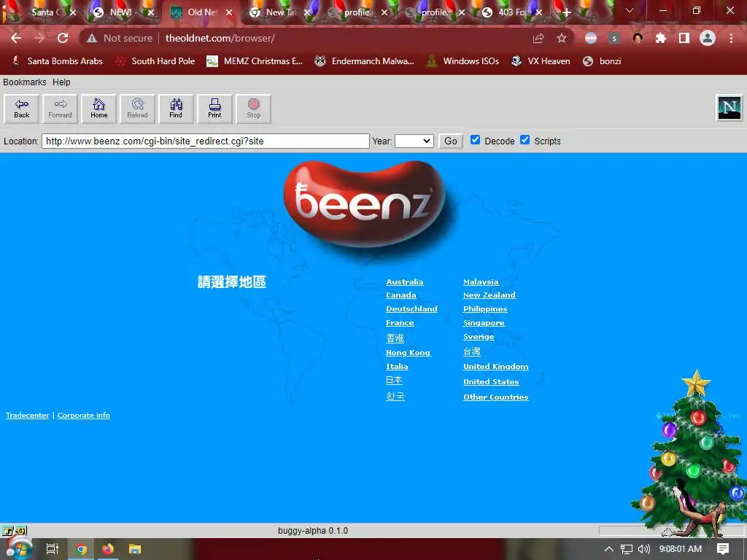This screenshot has height=560, width=747.
Task: Open the MEMZ Christmas bookmark
Action: (255, 61)
